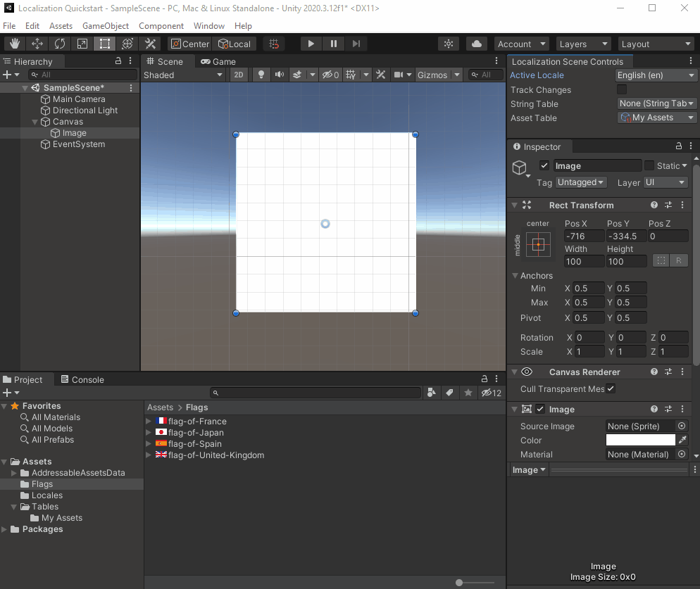Open the Editor Tools settings icon
This screenshot has width=700, height=589.
pos(149,43)
